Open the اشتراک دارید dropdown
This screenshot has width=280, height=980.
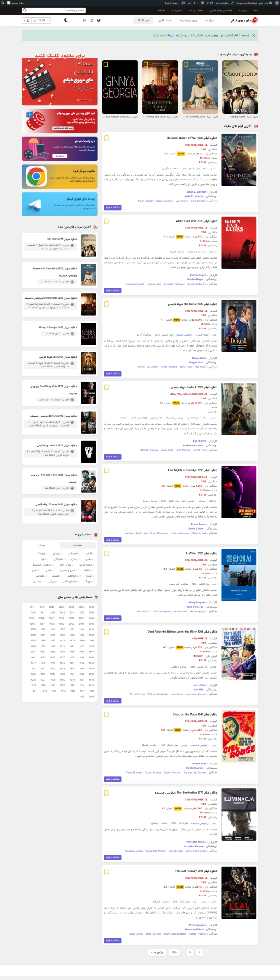(x=41, y=20)
